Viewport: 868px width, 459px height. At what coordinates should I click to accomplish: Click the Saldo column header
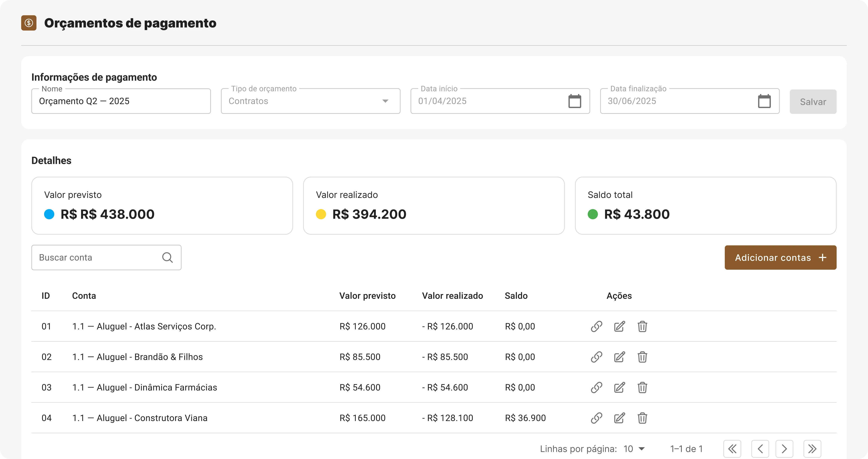pos(516,296)
